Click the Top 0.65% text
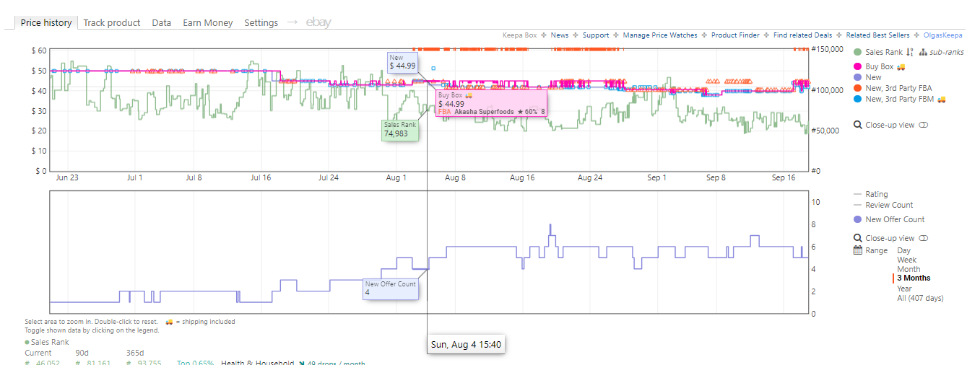The width and height of the screenshot is (980, 365). tap(195, 363)
